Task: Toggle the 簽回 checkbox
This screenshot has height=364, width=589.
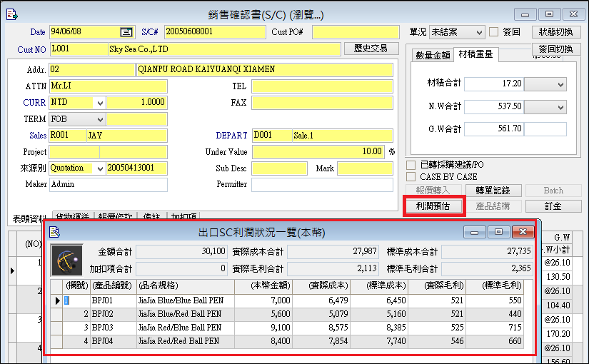Action: pyautogui.click(x=493, y=32)
